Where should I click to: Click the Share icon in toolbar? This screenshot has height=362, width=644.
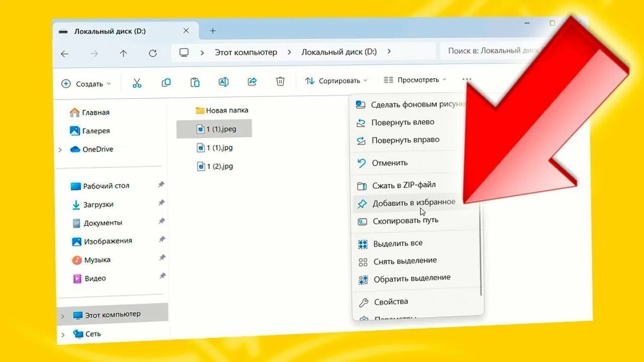(252, 82)
